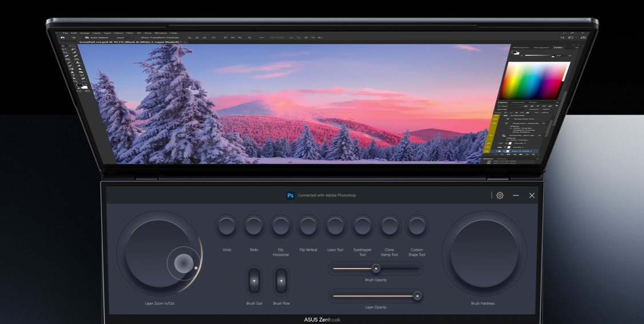The height and width of the screenshot is (324, 644).
Task: Select the Levels 1 layer
Action: coord(519,147)
